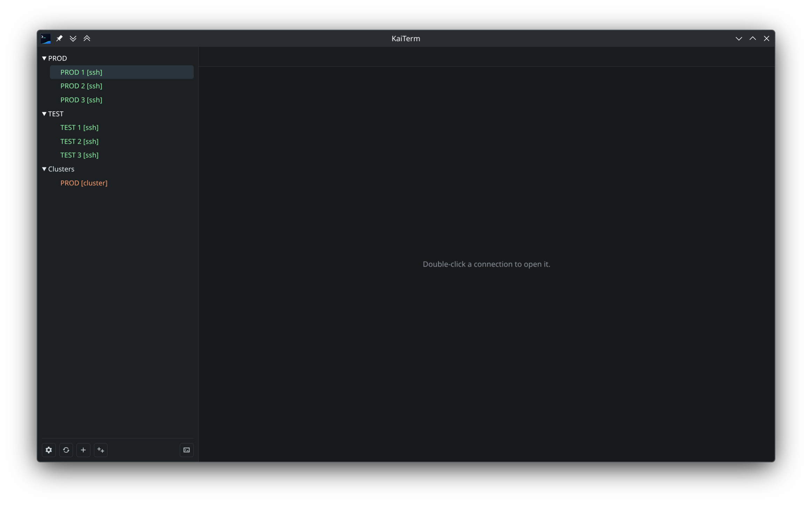Select PROD [cluster] entry
Viewport: 812px width, 506px height.
tap(122, 183)
